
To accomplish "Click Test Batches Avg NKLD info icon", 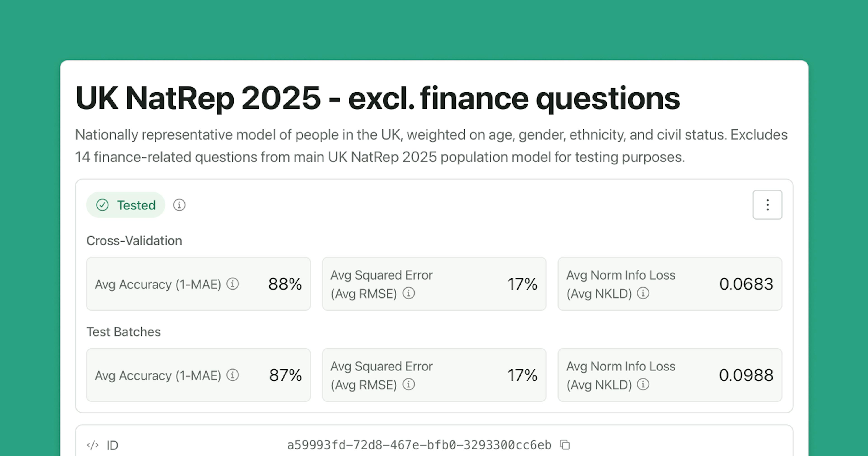I will pos(643,384).
